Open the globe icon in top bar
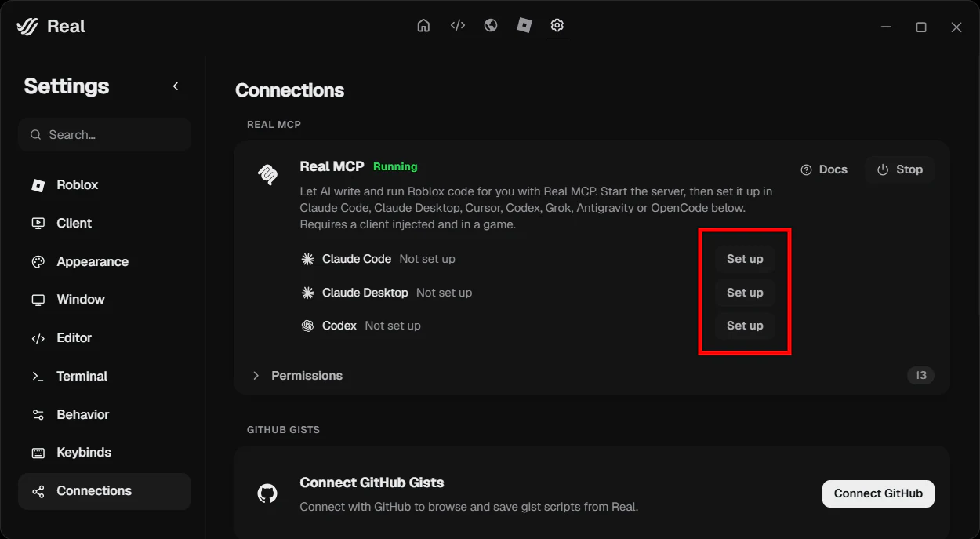The width and height of the screenshot is (980, 539). click(491, 25)
